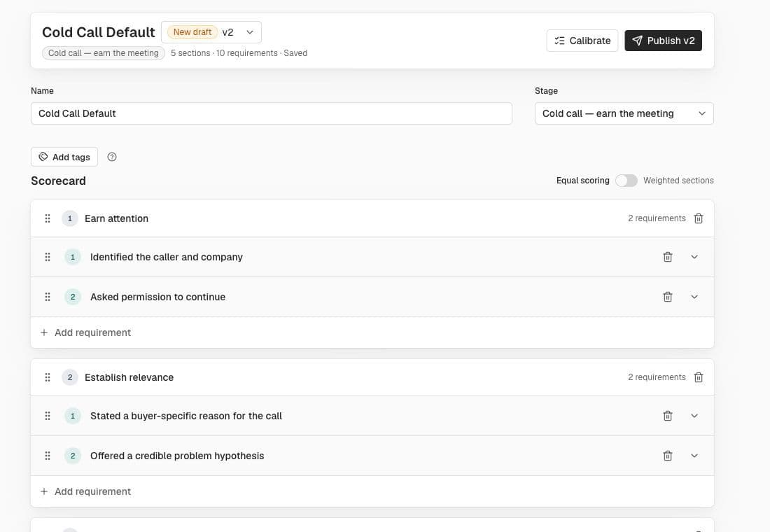770x532 pixels.
Task: Grab drag handle for 'Asked permission to continue'
Action: [x=48, y=297]
